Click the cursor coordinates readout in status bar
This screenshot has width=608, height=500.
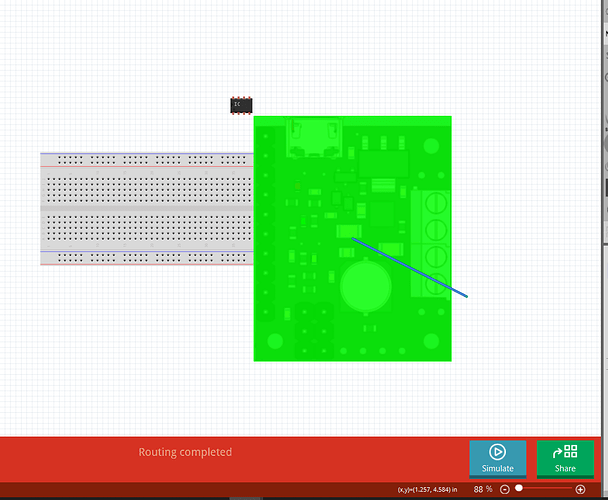click(x=427, y=489)
